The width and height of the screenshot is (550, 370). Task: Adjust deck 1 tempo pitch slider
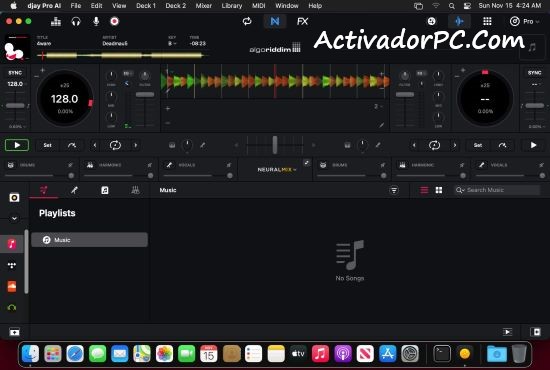click(15, 106)
